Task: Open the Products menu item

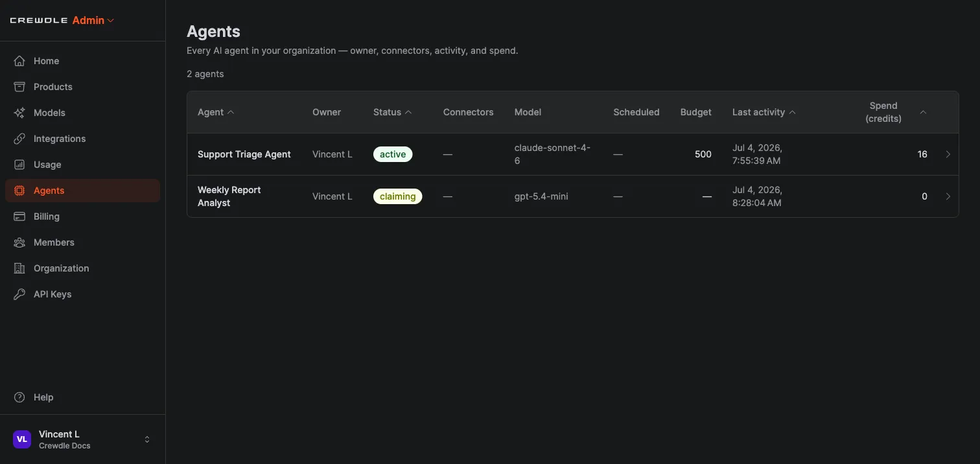Action: [82, 87]
